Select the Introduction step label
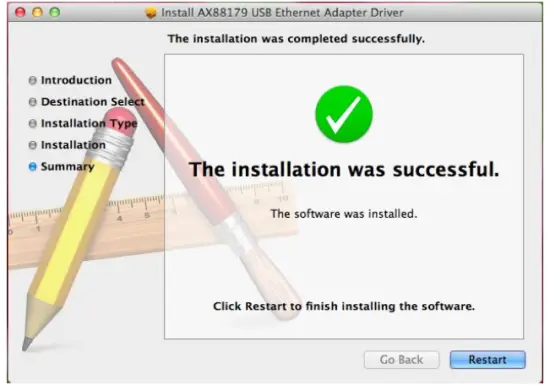Viewport: 550px width, 385px height. click(x=76, y=80)
